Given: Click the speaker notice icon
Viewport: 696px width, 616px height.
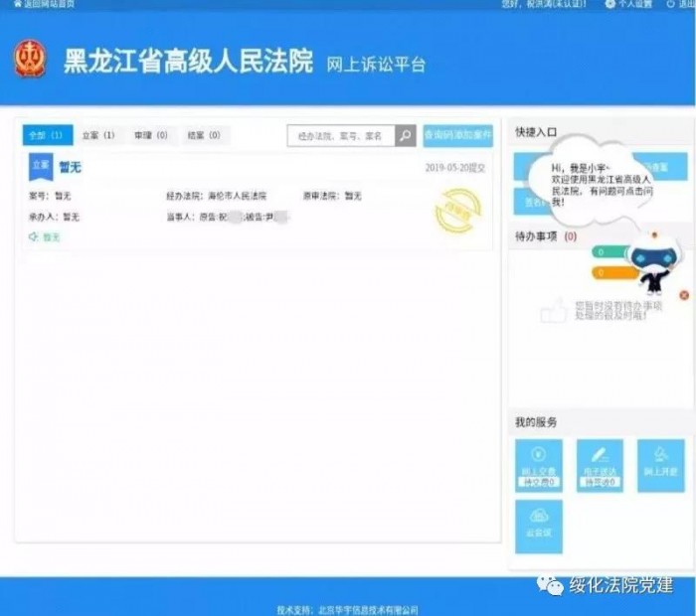Looking at the screenshot, I should point(33,236).
